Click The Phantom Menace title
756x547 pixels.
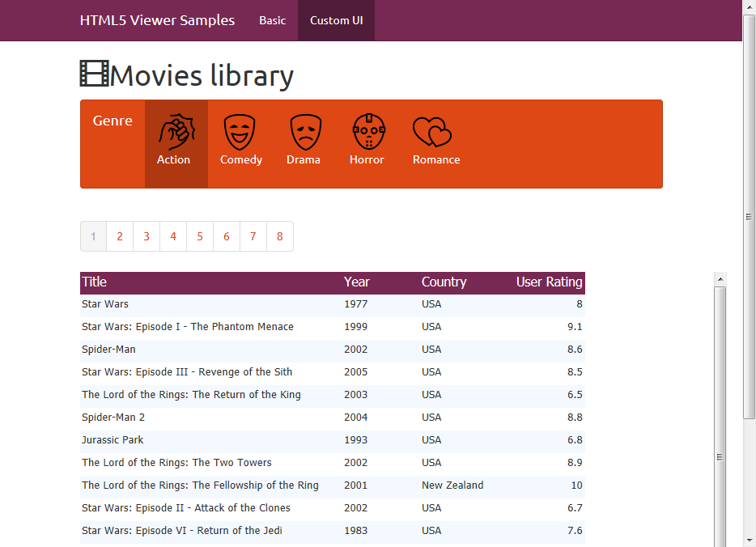(x=186, y=326)
